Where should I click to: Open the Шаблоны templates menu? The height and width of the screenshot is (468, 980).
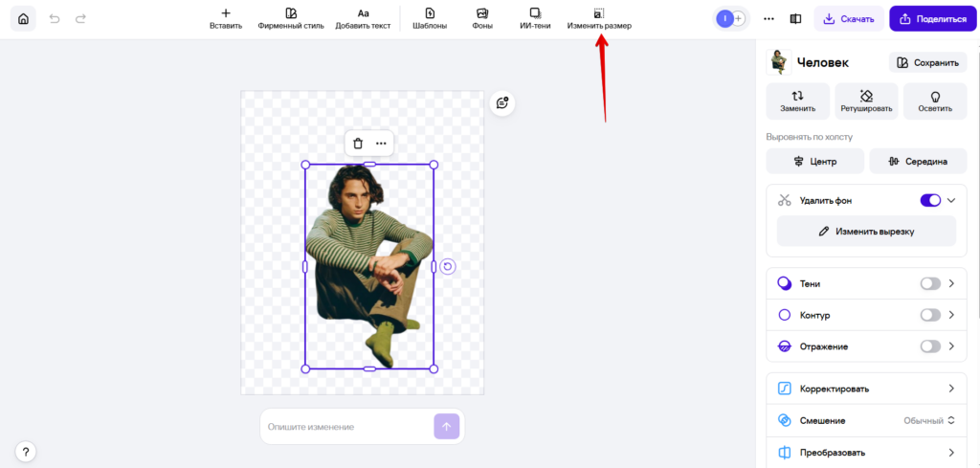(430, 19)
